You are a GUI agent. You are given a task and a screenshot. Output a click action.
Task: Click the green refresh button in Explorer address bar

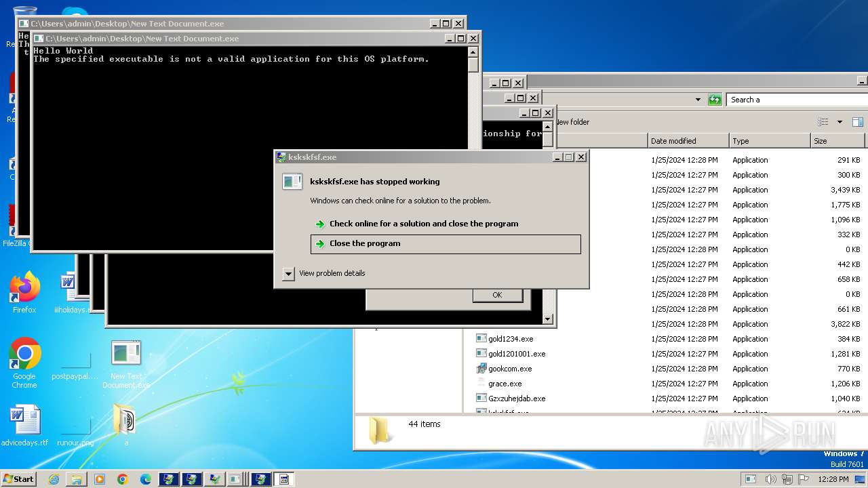tap(715, 100)
